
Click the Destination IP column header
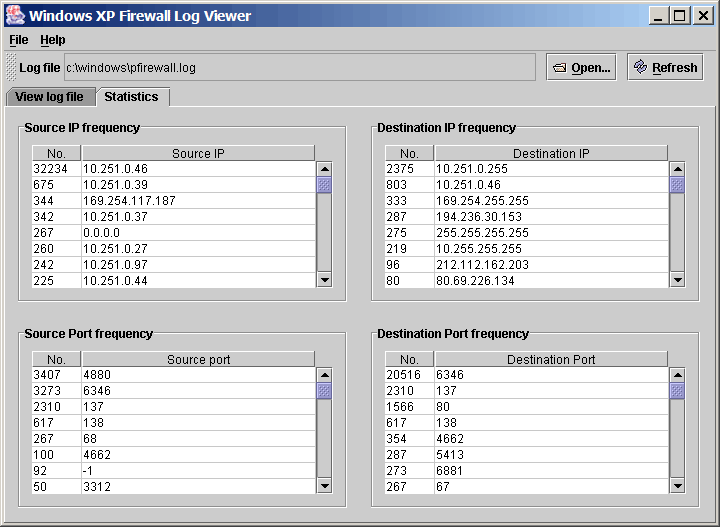551,153
